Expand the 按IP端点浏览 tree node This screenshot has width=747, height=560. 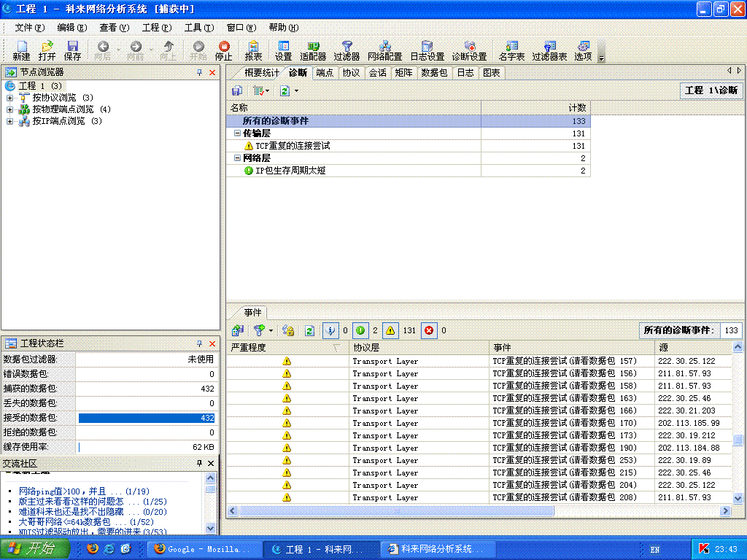click(10, 121)
